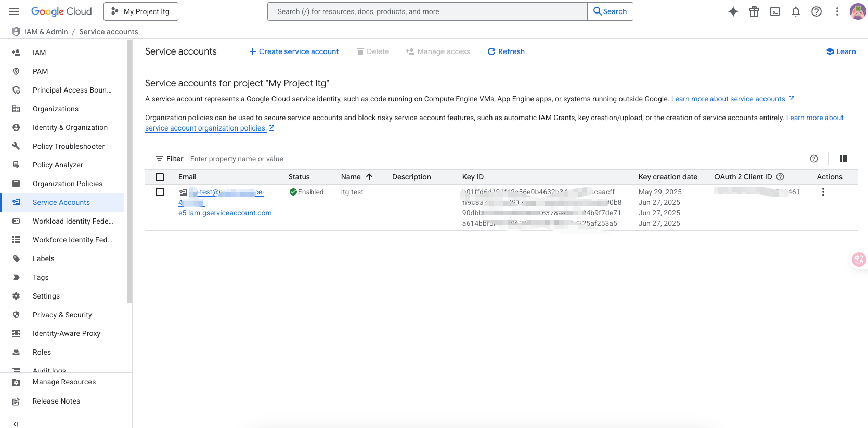Image resolution: width=868 pixels, height=428 pixels.
Task: Open the notifications bell
Action: [x=795, y=11]
